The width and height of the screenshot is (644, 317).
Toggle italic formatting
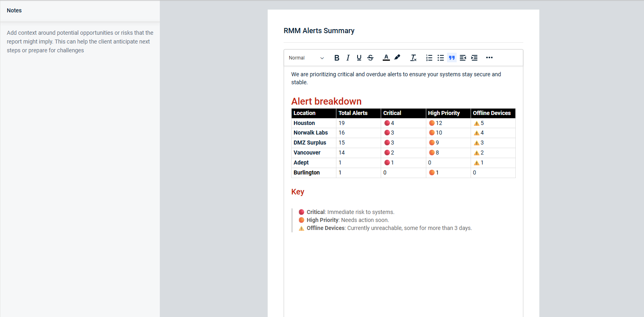[348, 58]
